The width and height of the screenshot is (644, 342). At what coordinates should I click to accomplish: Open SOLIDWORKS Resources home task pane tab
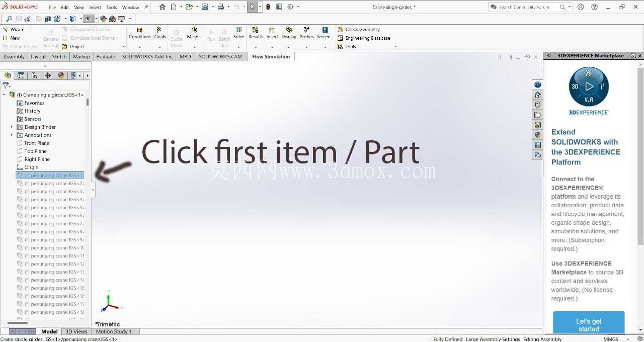pos(538,95)
